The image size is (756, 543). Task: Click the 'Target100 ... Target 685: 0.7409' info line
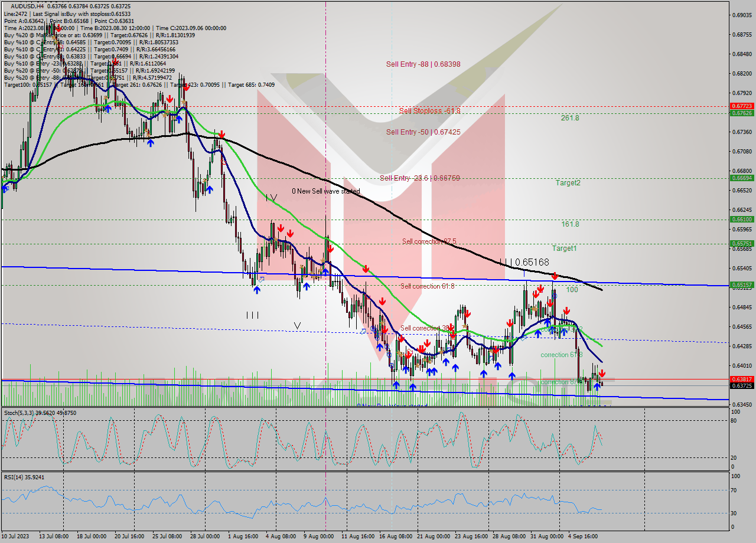point(139,84)
